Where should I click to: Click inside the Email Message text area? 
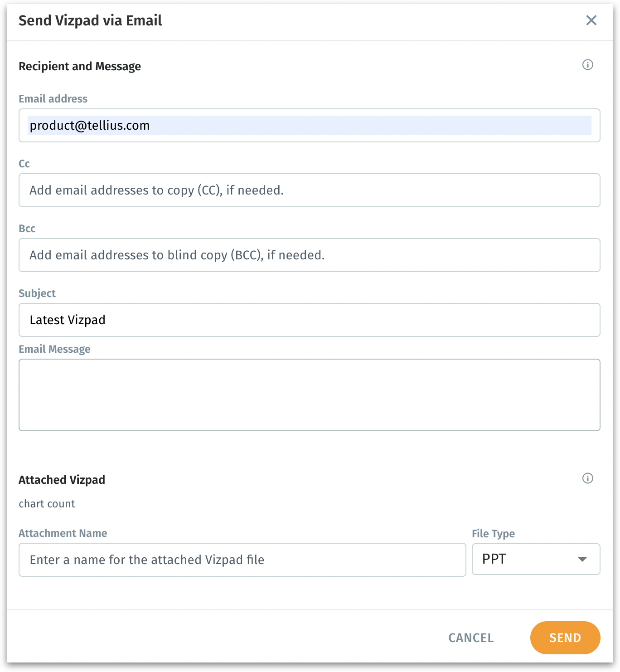click(309, 395)
